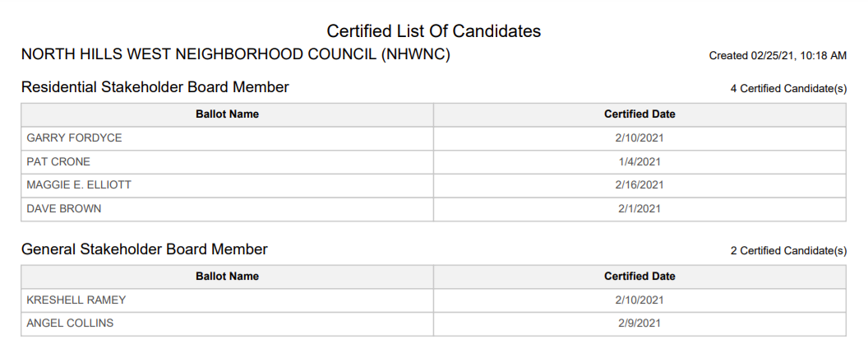The width and height of the screenshot is (868, 358).
Task: Click the 2/16/2021 certified date
Action: [639, 185]
